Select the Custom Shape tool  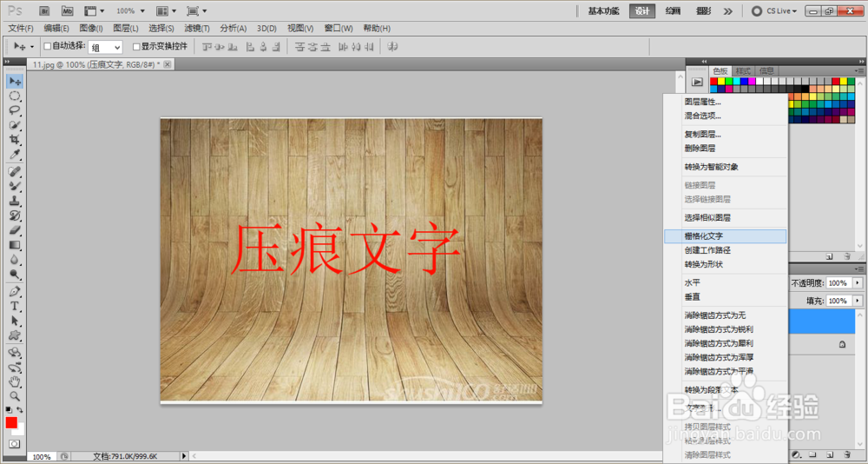(x=15, y=335)
